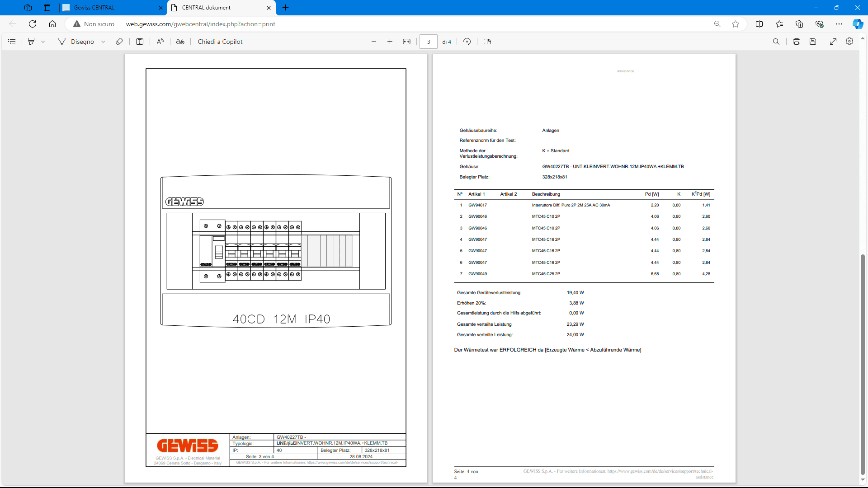Click the page number field

(428, 42)
